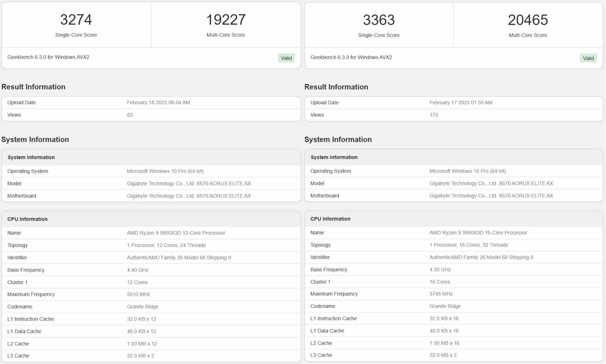Screen dimensions: 606x364
Task: Select the Granite Ridge codename entry
Action: pos(142,306)
